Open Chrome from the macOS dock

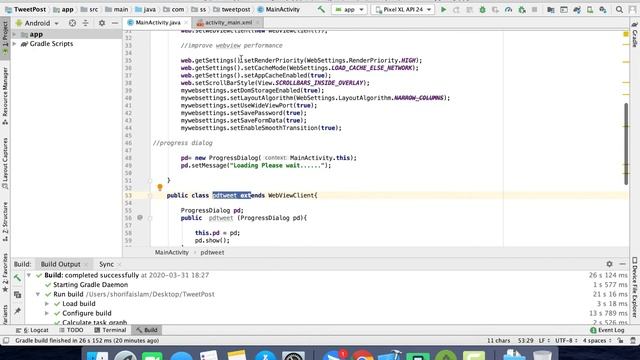[x=363, y=354]
